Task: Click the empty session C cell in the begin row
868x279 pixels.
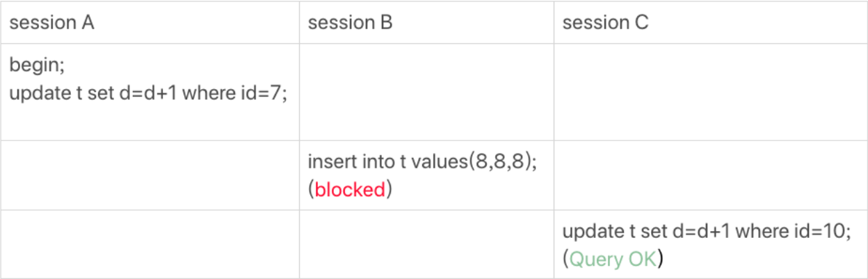Action: [711, 92]
